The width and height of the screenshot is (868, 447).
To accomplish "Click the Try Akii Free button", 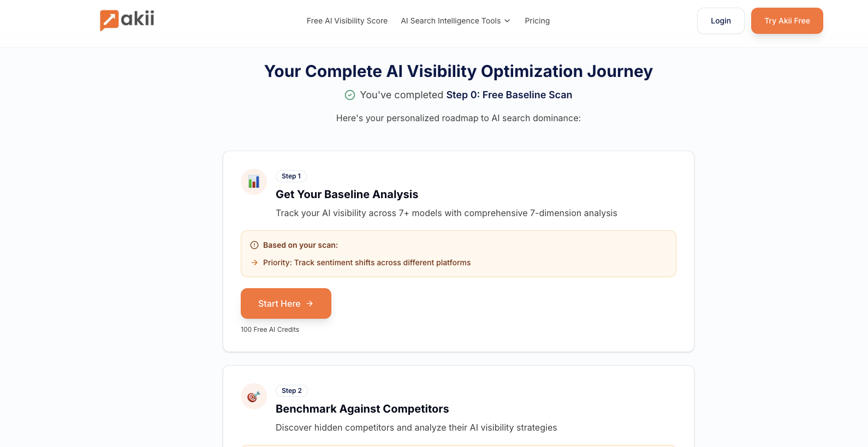I will (787, 21).
